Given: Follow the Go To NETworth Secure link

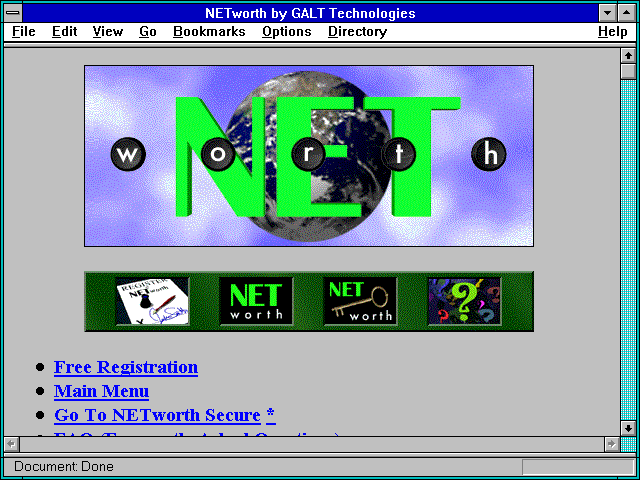Looking at the screenshot, I should coord(157,415).
